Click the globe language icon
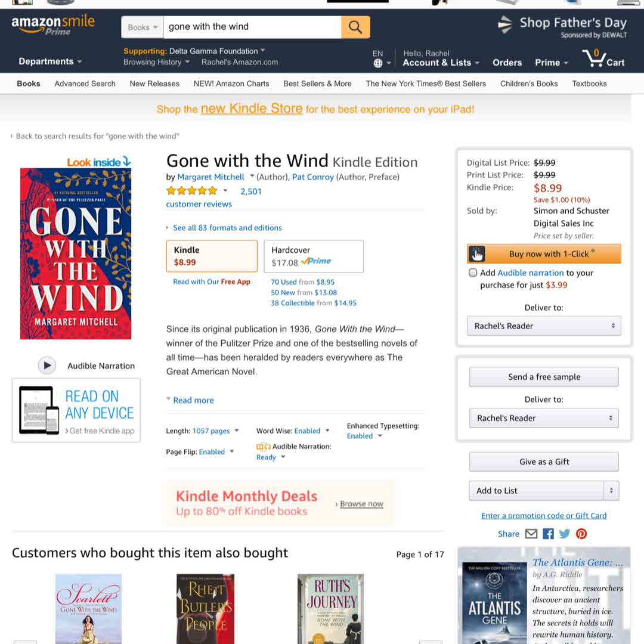The image size is (644, 644). 378,63
